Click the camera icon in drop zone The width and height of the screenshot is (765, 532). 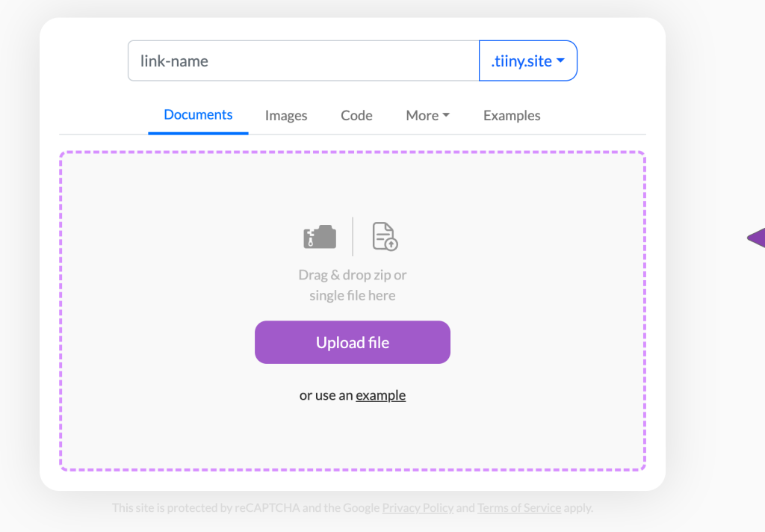[319, 235]
